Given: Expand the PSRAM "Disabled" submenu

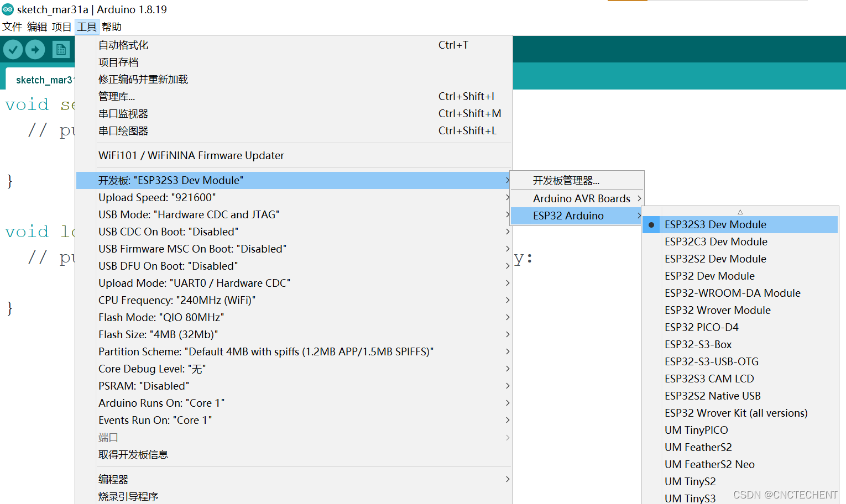Looking at the screenshot, I should tap(294, 386).
